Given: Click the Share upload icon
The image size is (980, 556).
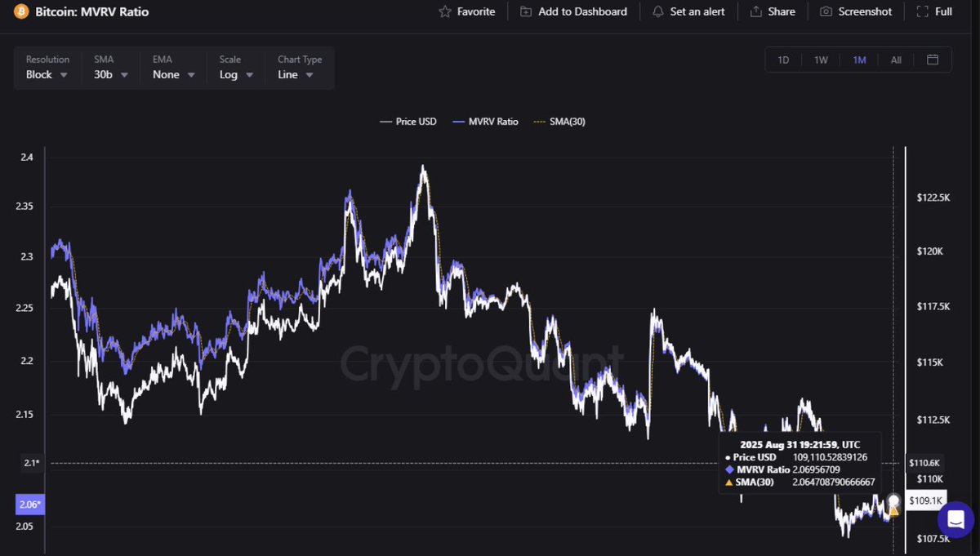Looking at the screenshot, I should [755, 12].
